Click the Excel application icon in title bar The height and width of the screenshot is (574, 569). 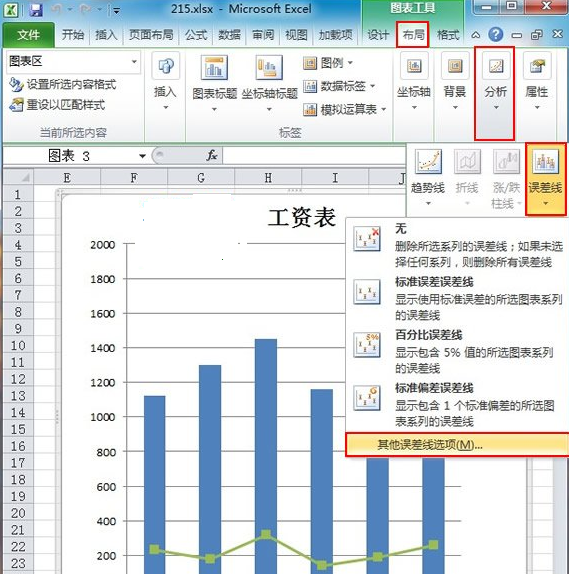10,10
